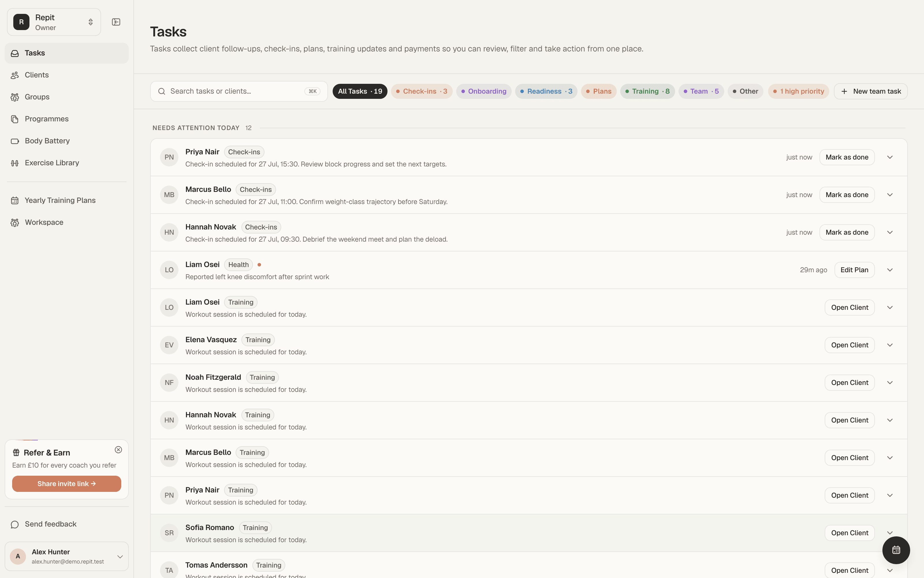Toggle the 1 high priority filter
This screenshot has height=578, width=924.
[x=798, y=91]
